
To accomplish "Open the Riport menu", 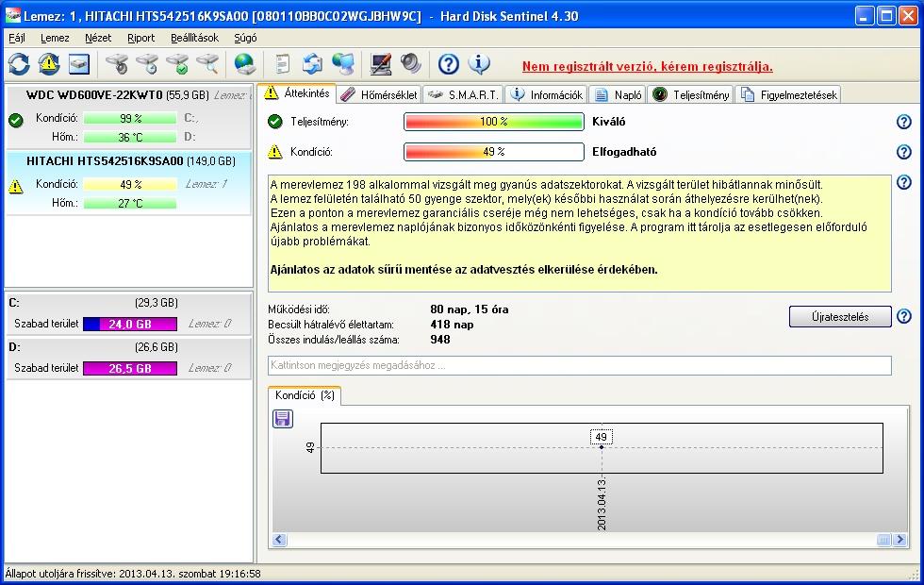I will click(140, 38).
